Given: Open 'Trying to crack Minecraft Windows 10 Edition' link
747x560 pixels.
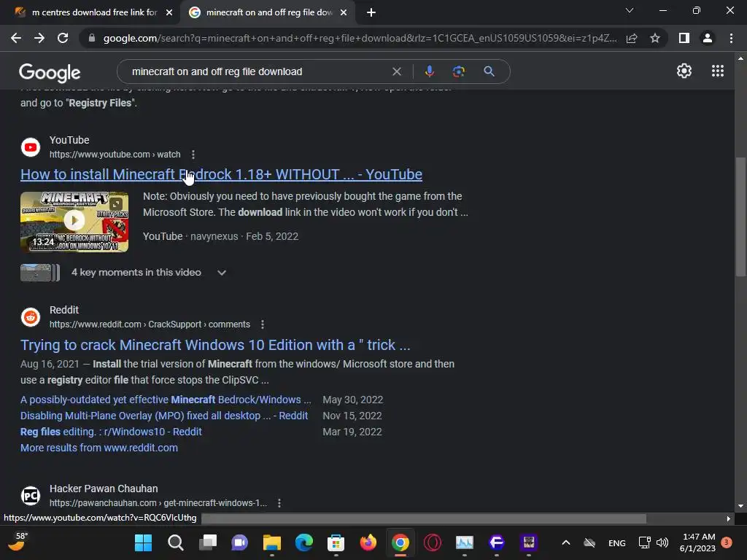Looking at the screenshot, I should (215, 345).
